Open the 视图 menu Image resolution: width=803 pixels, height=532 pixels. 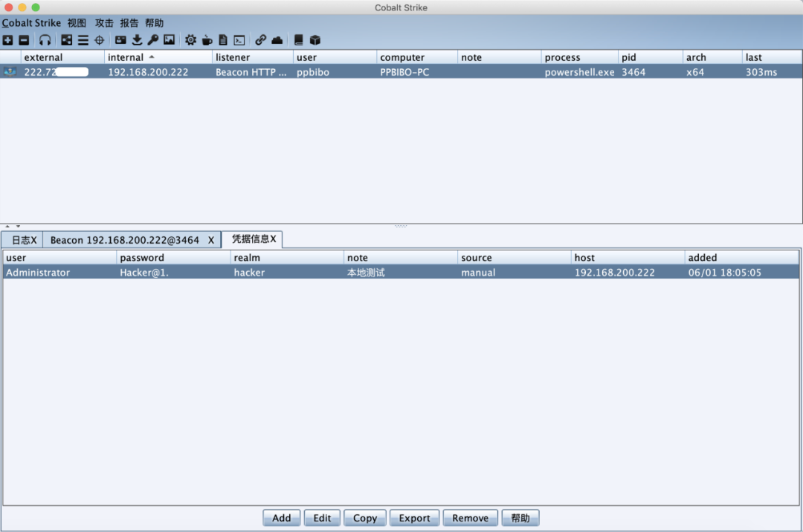coord(77,23)
